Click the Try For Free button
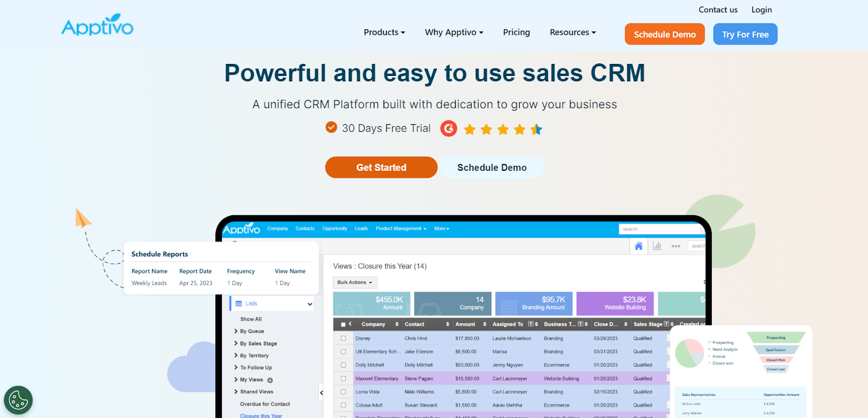The height and width of the screenshot is (418, 868). coord(745,34)
